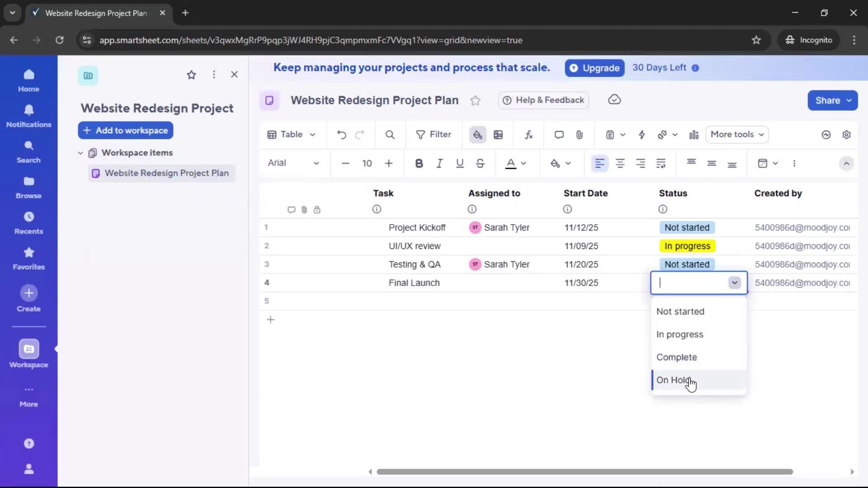
Task: Click the Upgrade button
Action: point(594,68)
